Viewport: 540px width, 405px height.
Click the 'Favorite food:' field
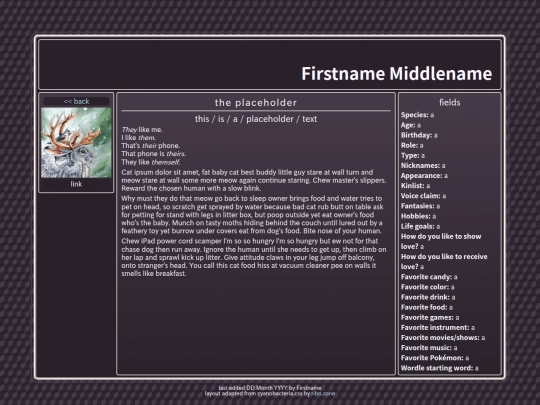427,307
